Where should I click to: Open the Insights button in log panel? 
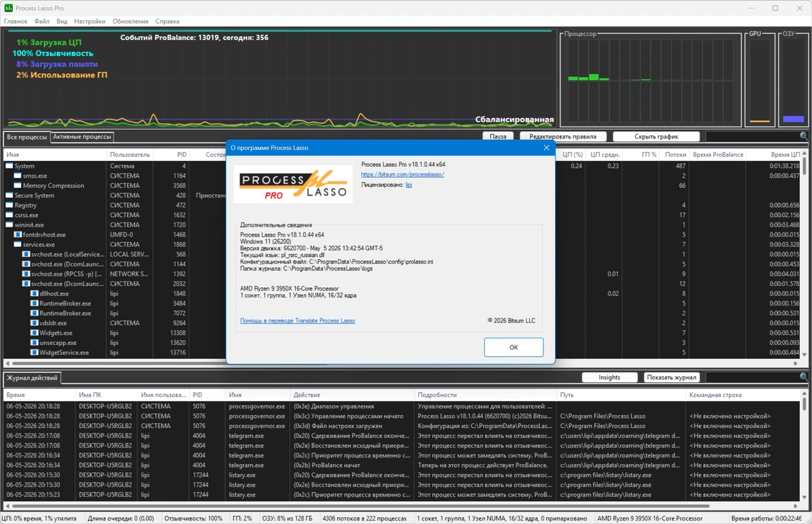[x=610, y=377]
